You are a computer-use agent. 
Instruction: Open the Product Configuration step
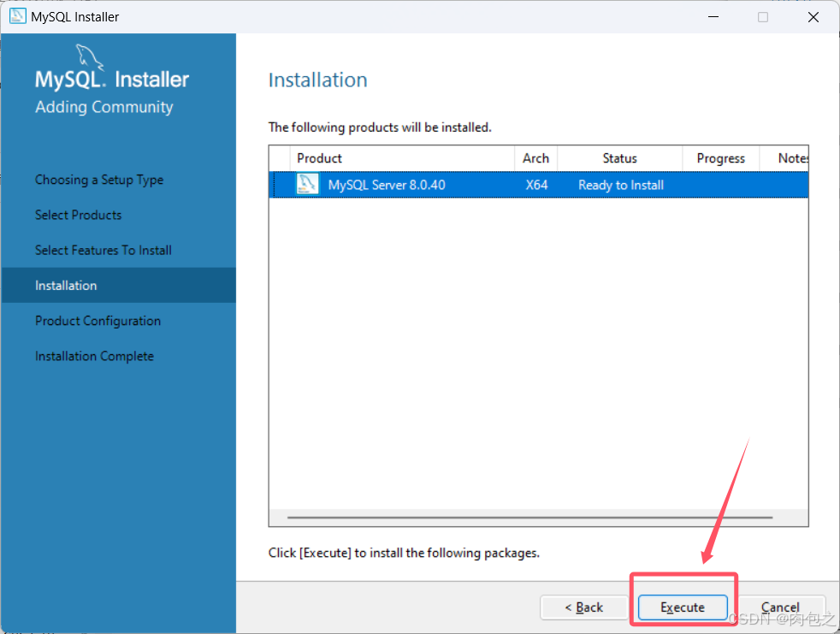98,321
